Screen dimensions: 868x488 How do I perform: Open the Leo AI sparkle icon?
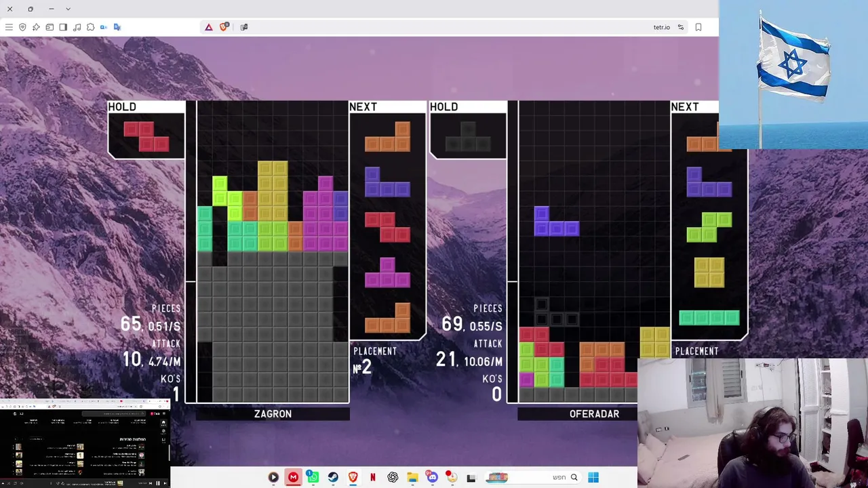[x=36, y=27]
